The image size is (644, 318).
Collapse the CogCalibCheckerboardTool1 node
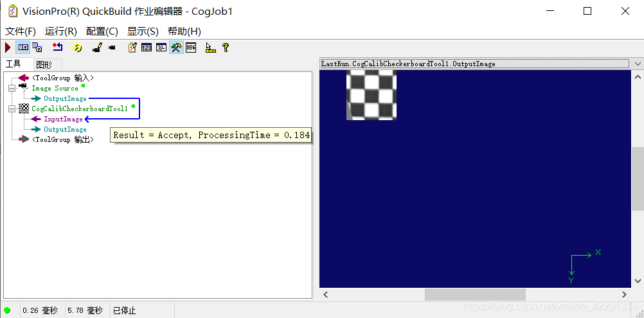[x=12, y=109]
